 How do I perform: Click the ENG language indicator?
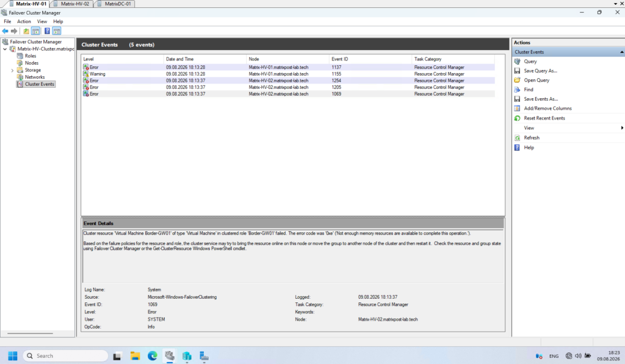click(554, 357)
